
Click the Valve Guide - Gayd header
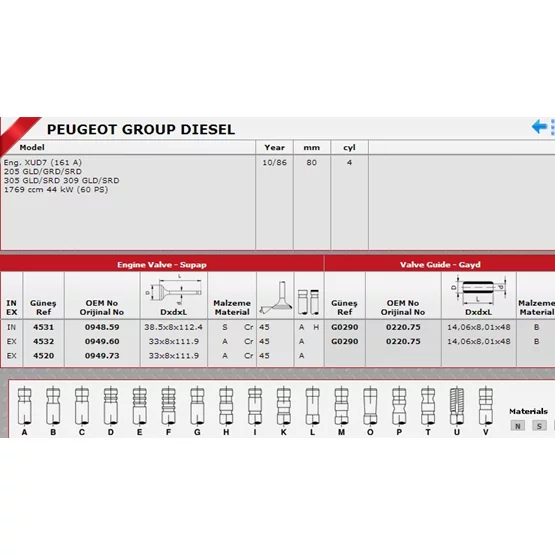[x=440, y=265]
